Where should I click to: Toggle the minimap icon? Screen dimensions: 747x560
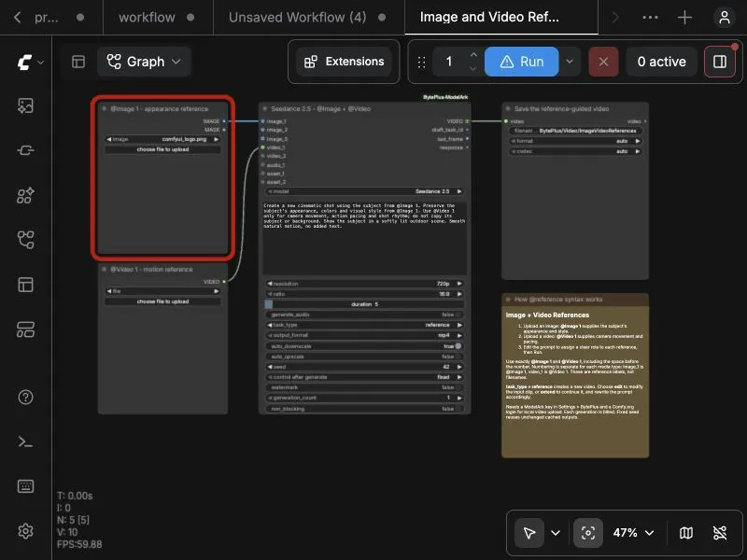[x=686, y=532]
